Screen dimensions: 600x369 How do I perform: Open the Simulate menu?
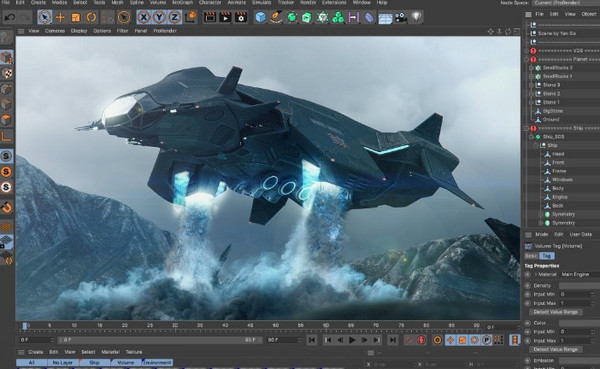tap(261, 2)
